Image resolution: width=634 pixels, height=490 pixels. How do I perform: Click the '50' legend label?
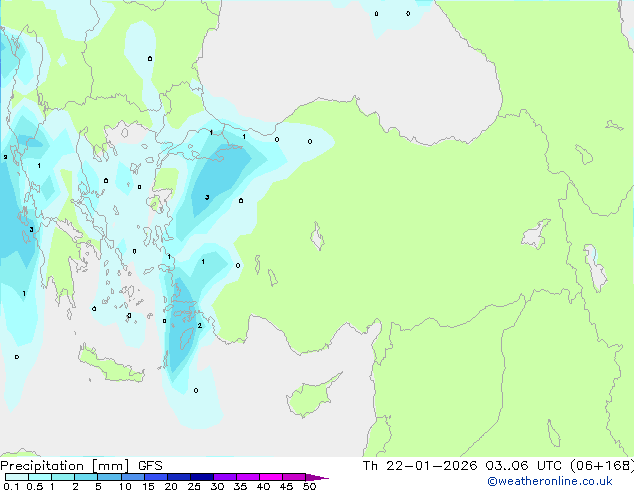(x=309, y=486)
